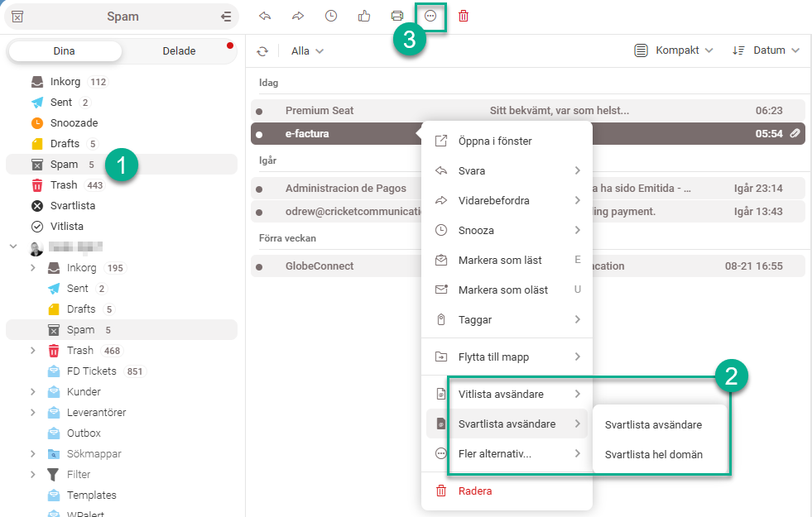
Task: Open the Premium Seat email
Action: [320, 111]
